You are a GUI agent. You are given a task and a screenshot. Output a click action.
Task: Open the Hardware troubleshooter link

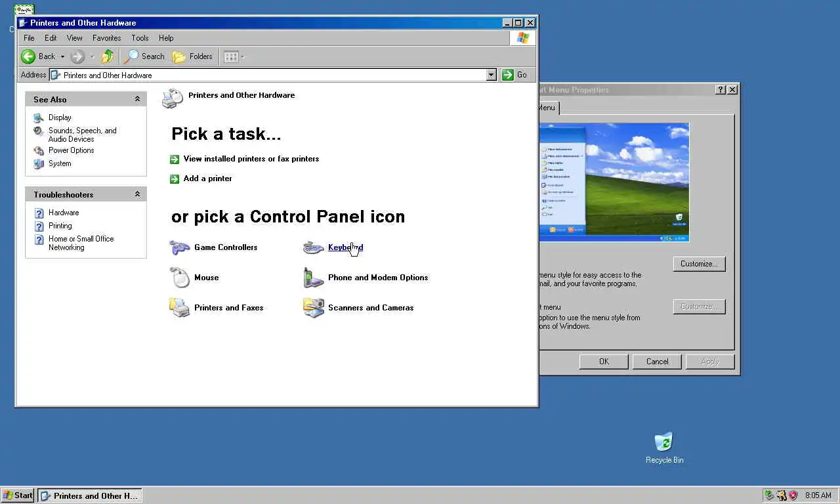[64, 213]
